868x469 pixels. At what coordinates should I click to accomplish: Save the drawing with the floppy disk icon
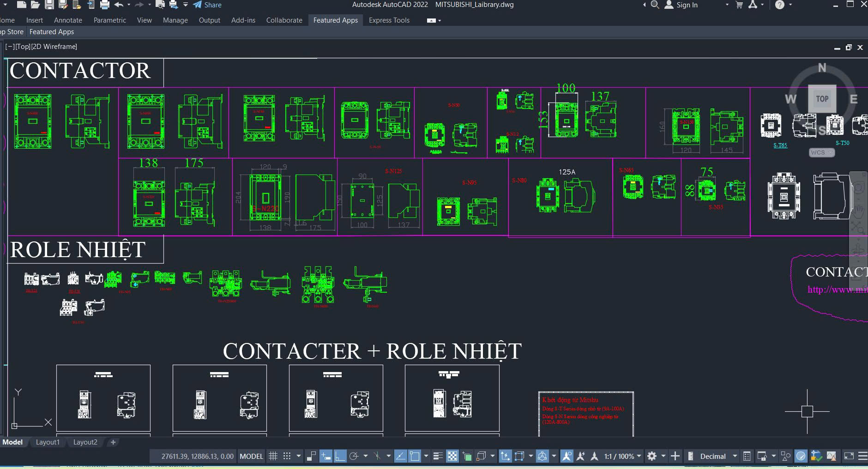[x=49, y=5]
